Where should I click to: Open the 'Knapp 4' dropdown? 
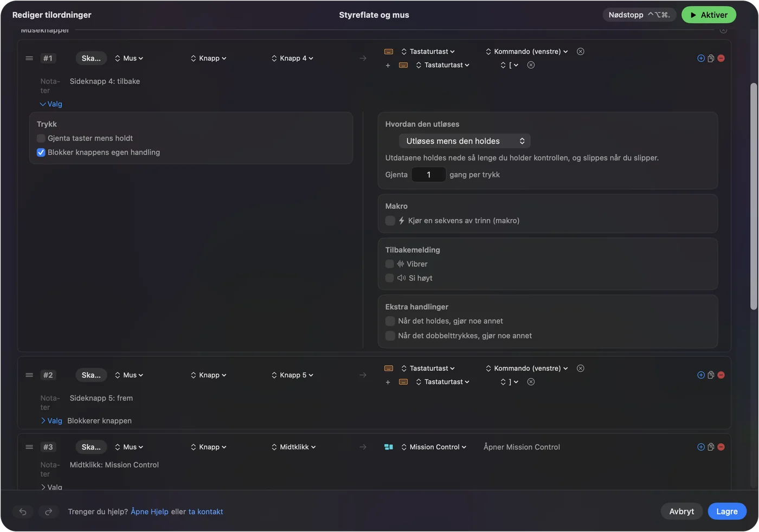(293, 58)
